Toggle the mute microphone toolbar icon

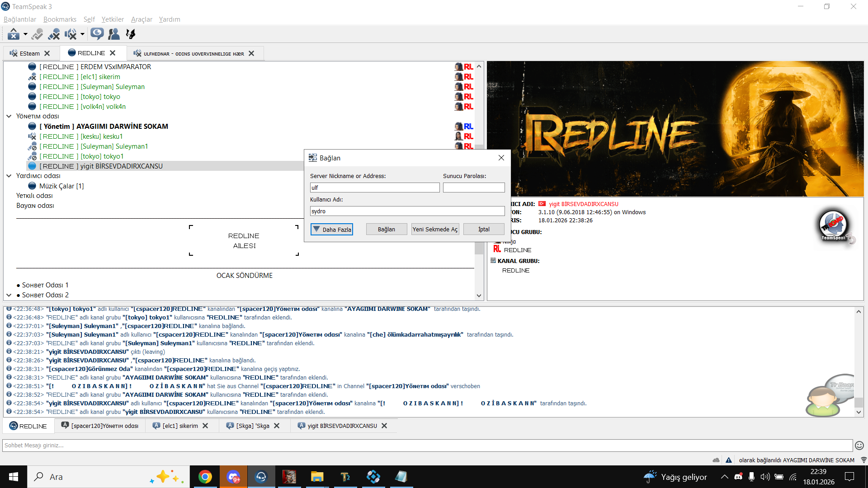(54, 34)
